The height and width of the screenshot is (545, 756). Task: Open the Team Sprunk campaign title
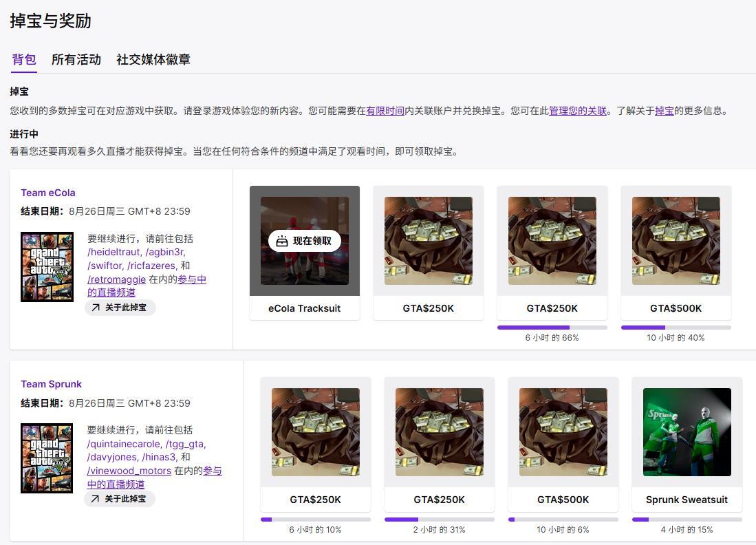pyautogui.click(x=51, y=385)
